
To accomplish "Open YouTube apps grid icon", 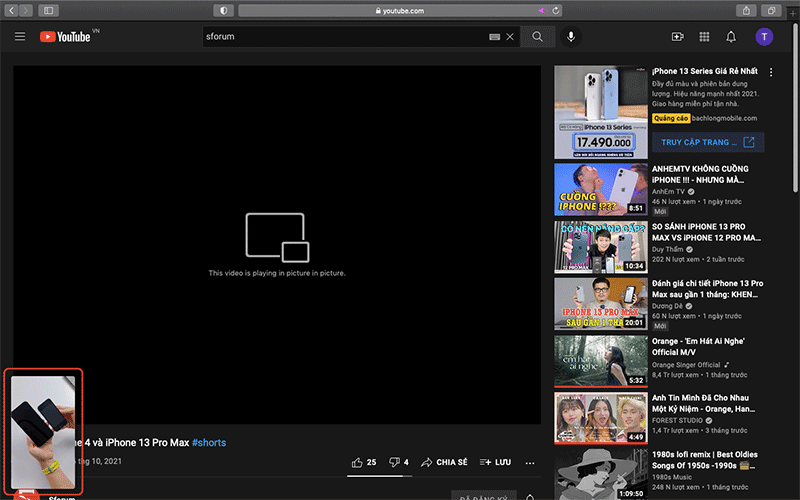I will tap(704, 37).
